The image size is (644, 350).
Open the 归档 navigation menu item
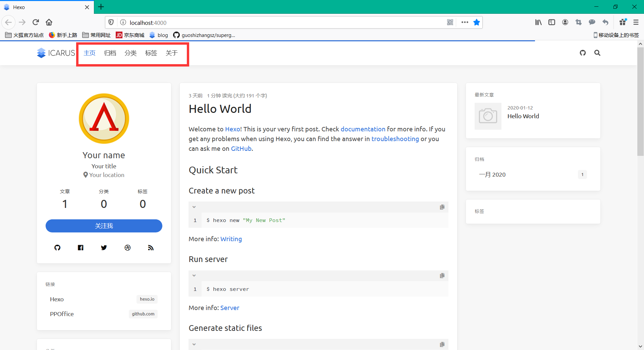click(110, 53)
